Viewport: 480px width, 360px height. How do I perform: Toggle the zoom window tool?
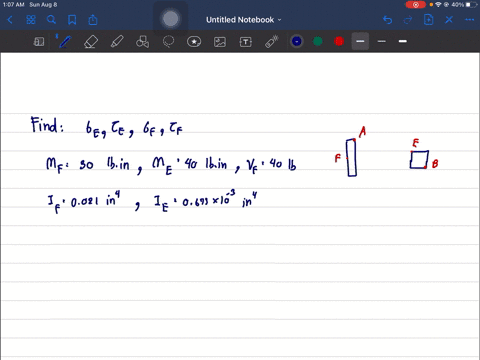tap(39, 42)
